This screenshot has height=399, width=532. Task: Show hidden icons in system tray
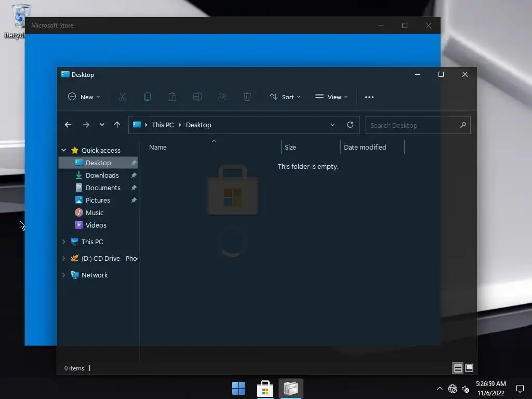tap(440, 389)
